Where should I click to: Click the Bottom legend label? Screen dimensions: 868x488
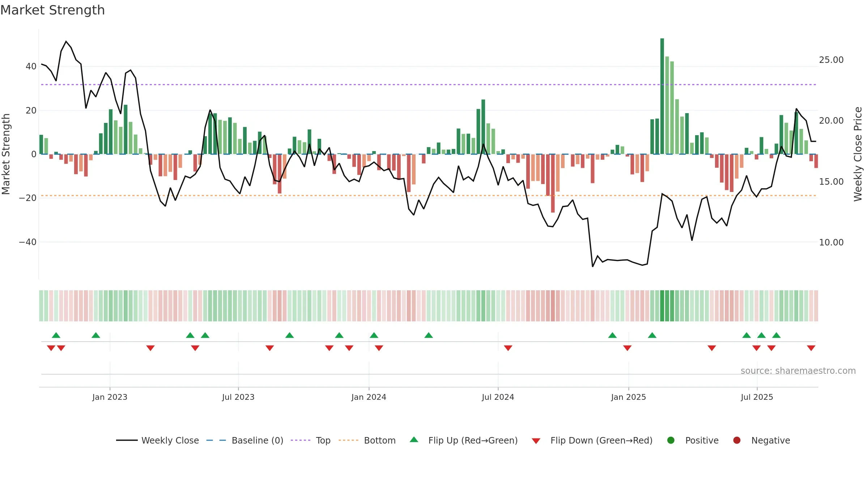pos(380,440)
